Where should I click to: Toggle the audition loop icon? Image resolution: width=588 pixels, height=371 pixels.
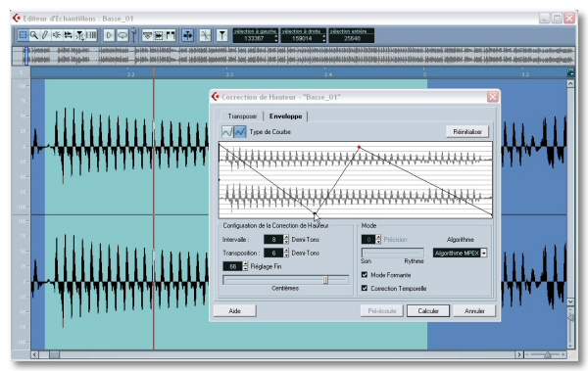[122, 35]
